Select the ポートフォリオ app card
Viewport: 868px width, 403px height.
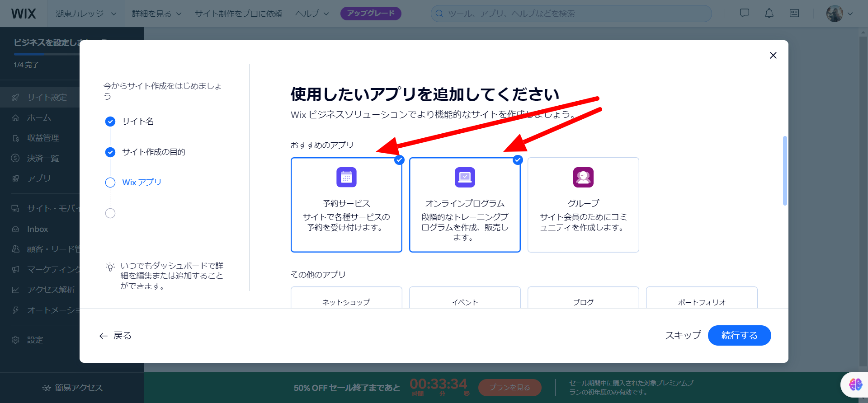(702, 298)
